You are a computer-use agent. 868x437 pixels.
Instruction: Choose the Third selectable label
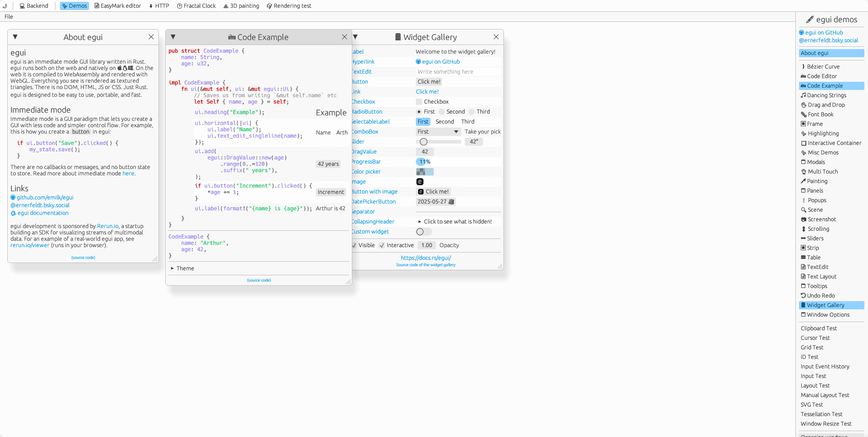[468, 122]
